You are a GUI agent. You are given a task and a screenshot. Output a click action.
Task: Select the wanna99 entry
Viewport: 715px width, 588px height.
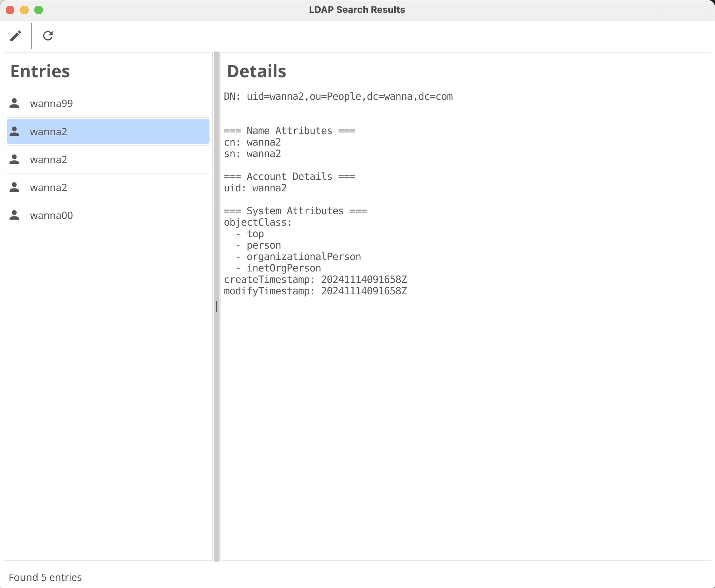51,103
